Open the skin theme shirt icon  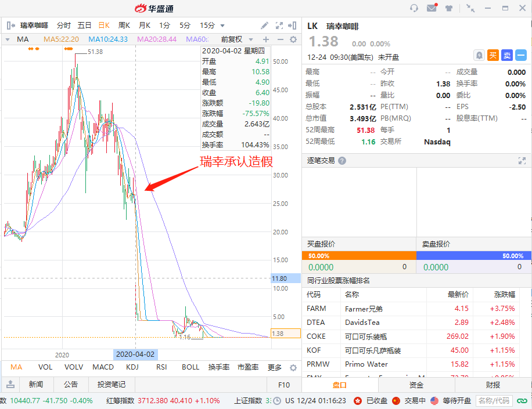pos(449,8)
